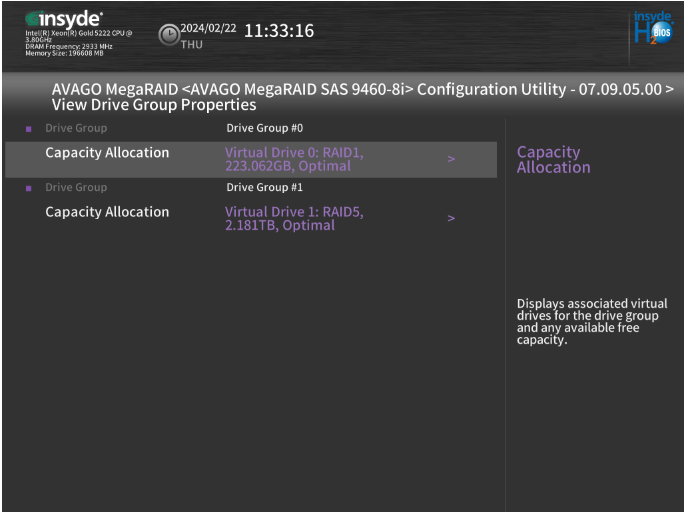Screen dimensions: 688x512
Task: Click the THU weekday label
Action: pyautogui.click(x=191, y=43)
